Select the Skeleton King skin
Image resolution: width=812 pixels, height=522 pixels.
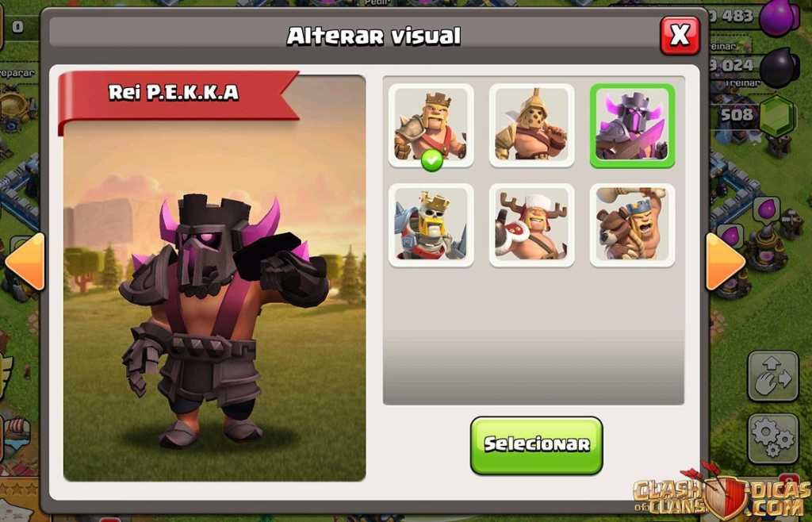coord(431,225)
